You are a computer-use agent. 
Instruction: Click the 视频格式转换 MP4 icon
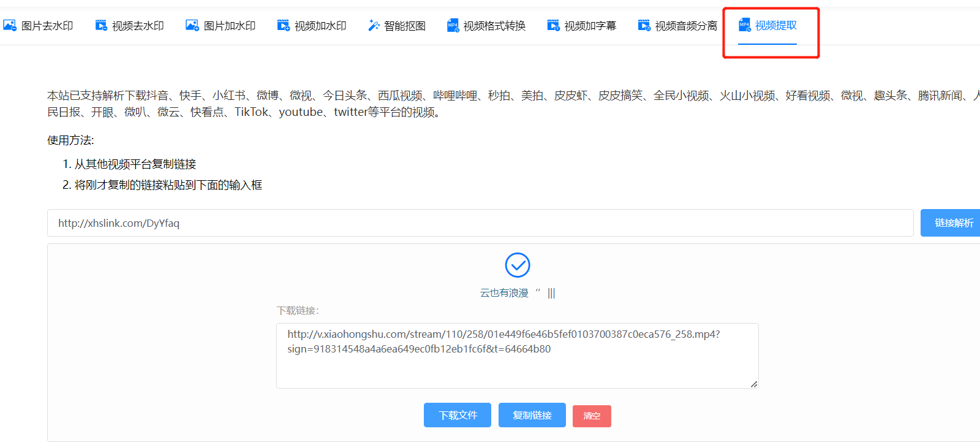[x=453, y=26]
